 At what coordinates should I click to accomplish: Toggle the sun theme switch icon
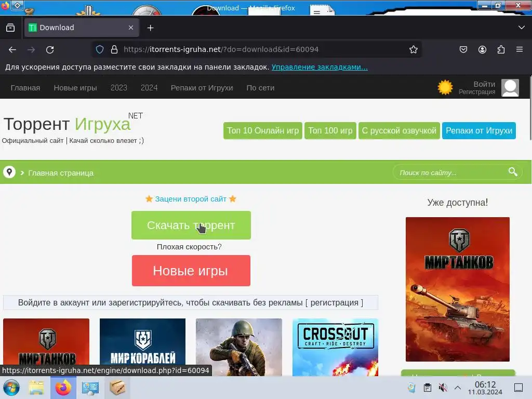tap(445, 87)
